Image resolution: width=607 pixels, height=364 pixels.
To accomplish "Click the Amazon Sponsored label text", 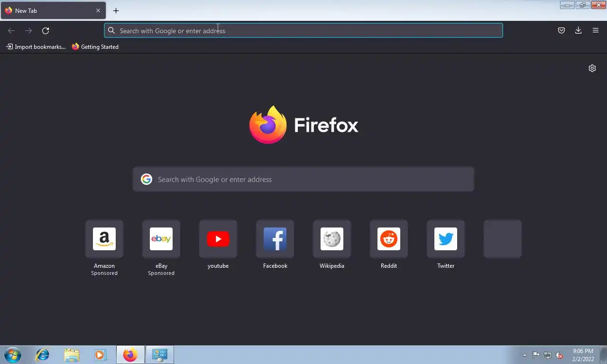I will pos(104,273).
